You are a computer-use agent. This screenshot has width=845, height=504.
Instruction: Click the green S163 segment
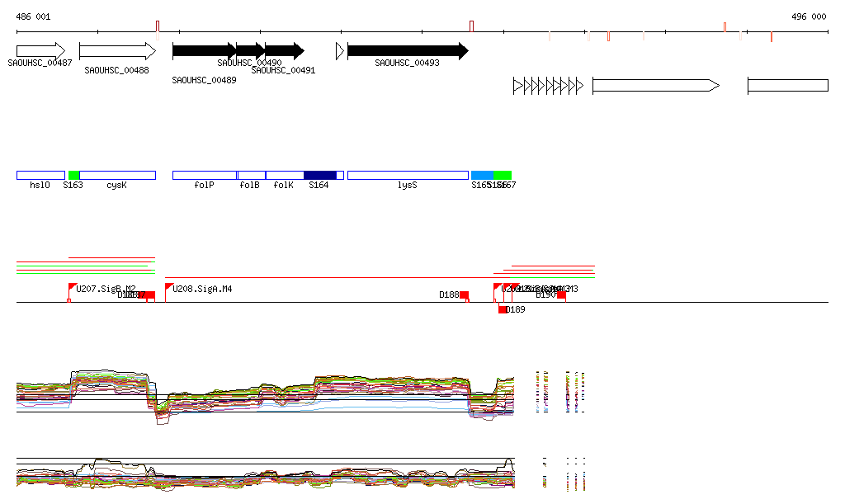click(73, 175)
